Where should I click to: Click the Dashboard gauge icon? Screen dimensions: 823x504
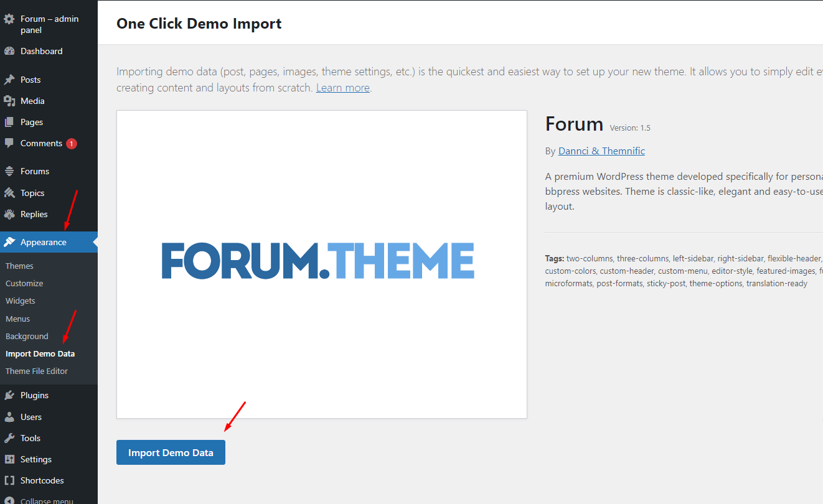(x=9, y=51)
